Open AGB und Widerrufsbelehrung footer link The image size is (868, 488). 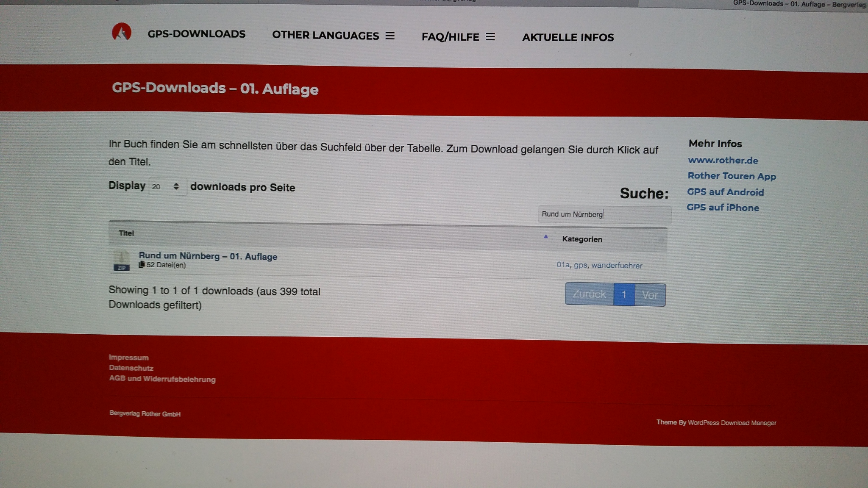pos(162,379)
